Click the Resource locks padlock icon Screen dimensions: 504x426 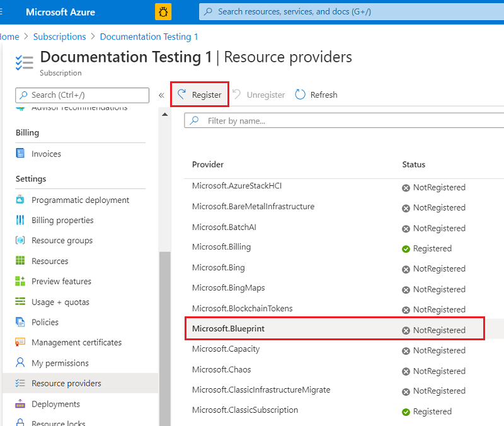20,422
